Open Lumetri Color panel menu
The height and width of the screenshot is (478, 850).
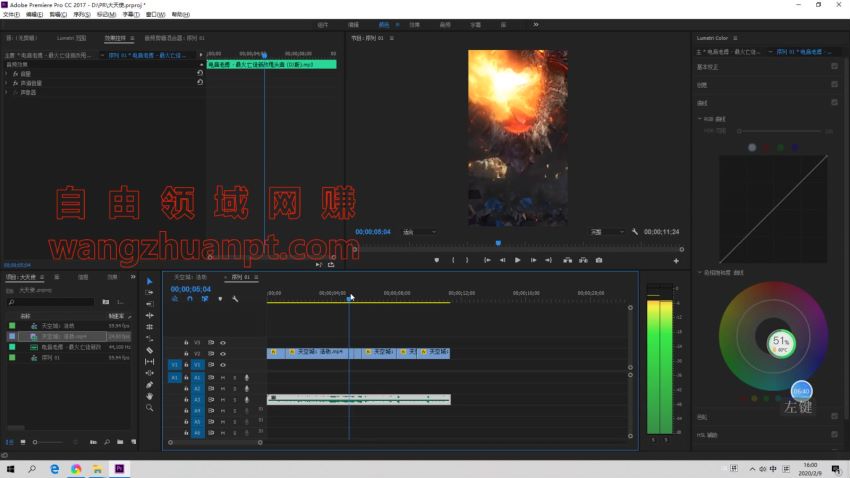735,38
